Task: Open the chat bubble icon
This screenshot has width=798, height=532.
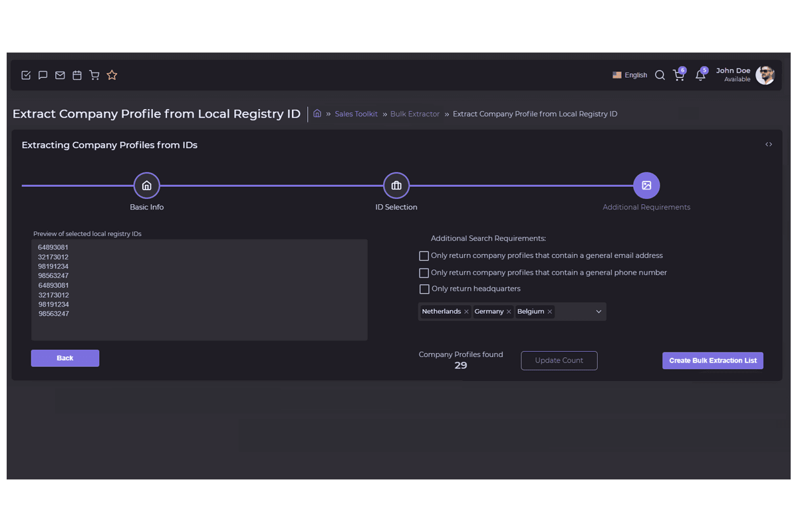Action: tap(43, 75)
